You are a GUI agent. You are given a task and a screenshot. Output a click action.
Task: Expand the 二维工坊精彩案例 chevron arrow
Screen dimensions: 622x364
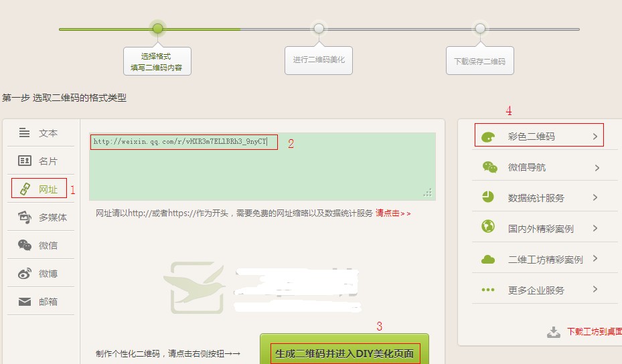(x=595, y=258)
